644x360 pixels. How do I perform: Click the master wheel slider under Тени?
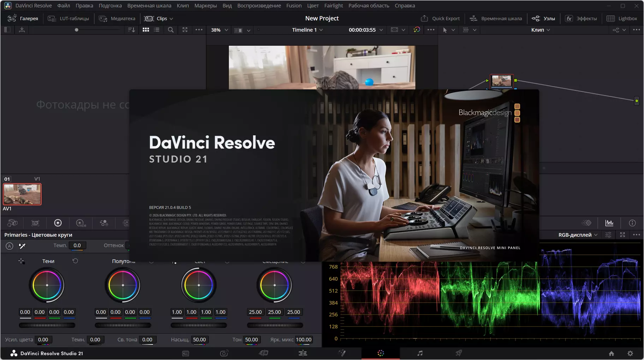click(47, 325)
